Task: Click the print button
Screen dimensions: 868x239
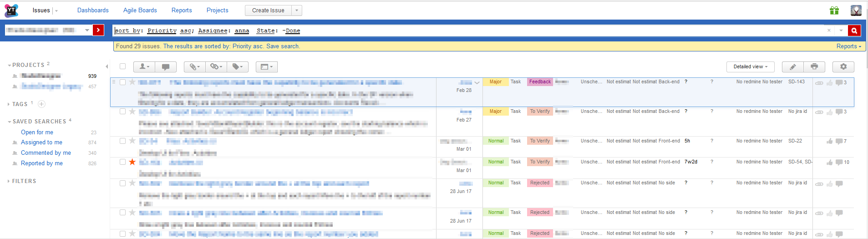Action: click(815, 67)
